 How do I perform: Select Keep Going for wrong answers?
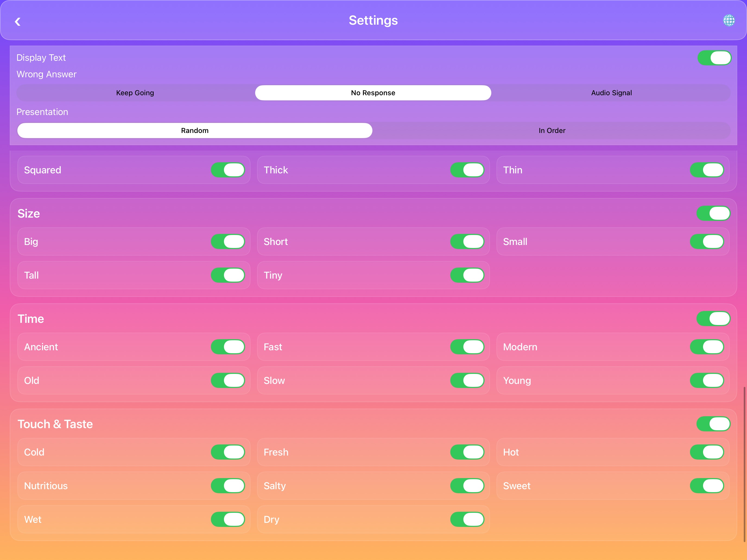(x=135, y=93)
